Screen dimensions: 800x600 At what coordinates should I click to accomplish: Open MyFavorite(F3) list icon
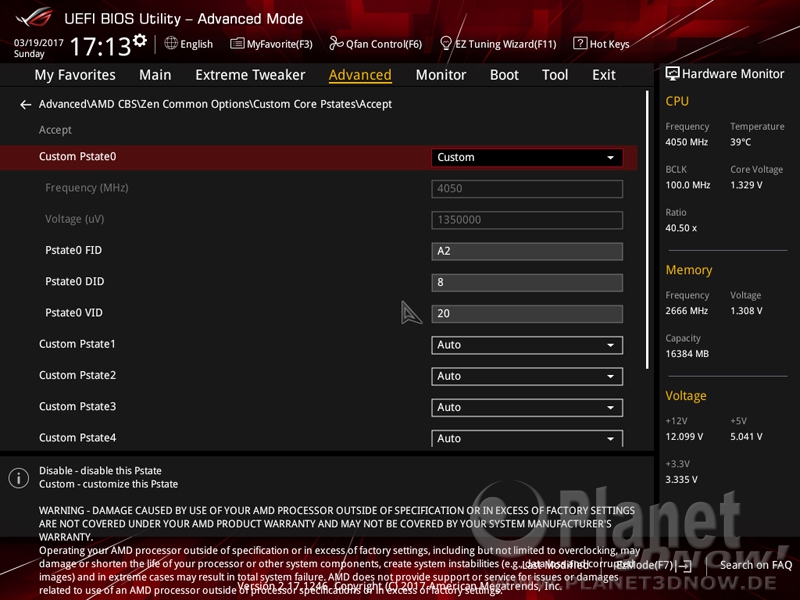click(237, 43)
